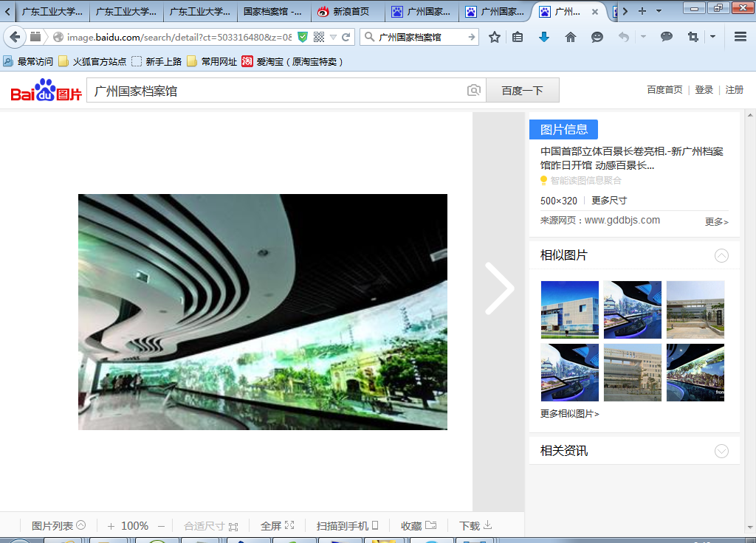Go to the browser home page
The width and height of the screenshot is (756, 543).
(570, 37)
